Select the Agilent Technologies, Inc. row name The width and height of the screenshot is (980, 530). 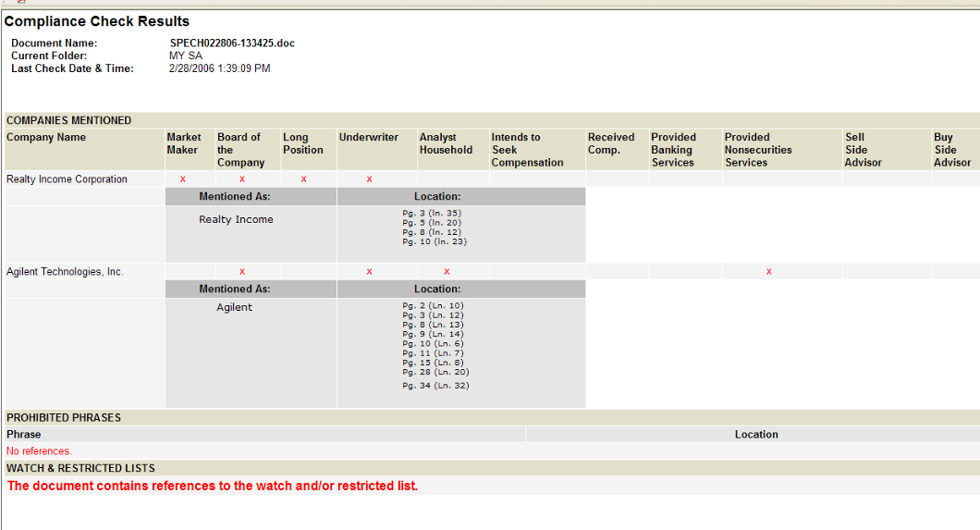coord(65,271)
